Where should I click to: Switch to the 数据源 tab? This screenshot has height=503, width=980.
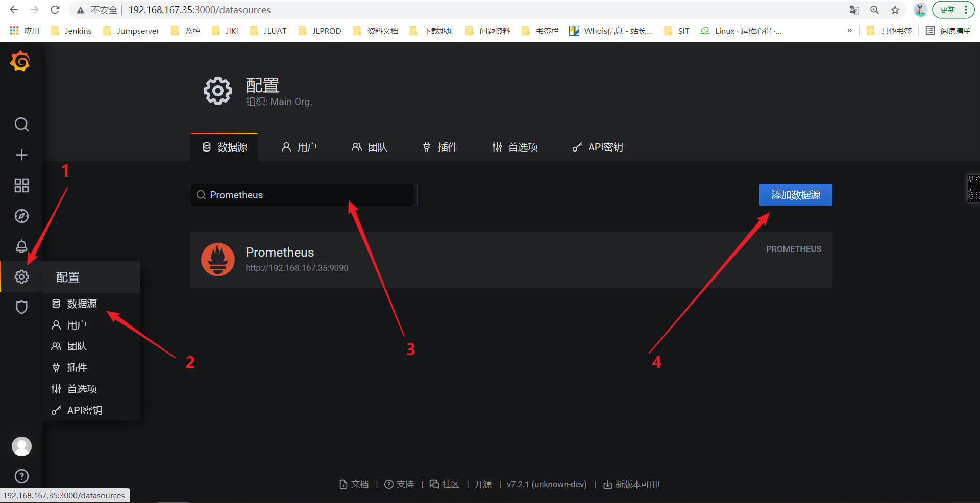point(225,147)
